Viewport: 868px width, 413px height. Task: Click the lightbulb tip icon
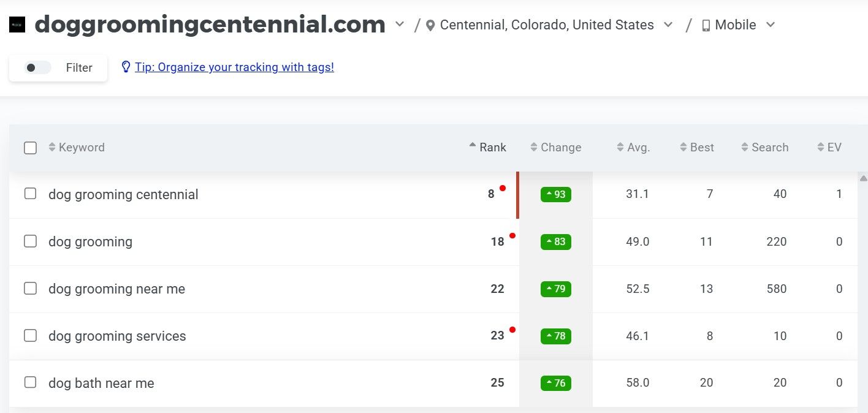coord(126,67)
